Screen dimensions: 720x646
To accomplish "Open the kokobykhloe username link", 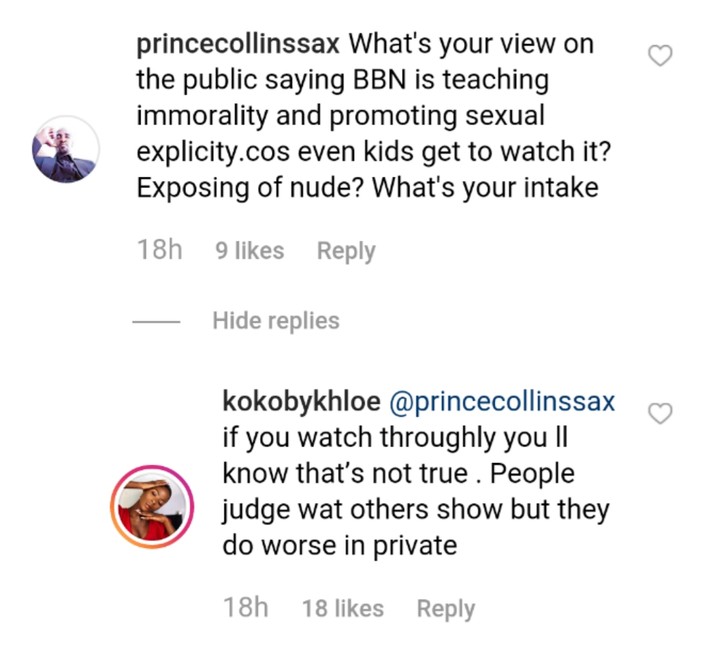I will [x=300, y=402].
